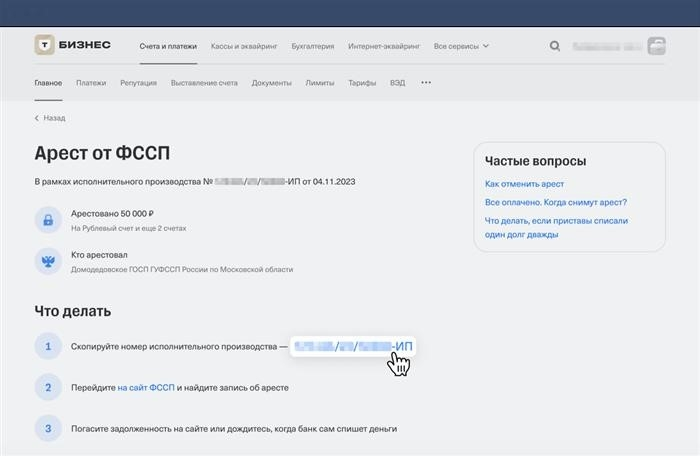Switch to the Документы tab
The width and height of the screenshot is (700, 456).
[272, 83]
